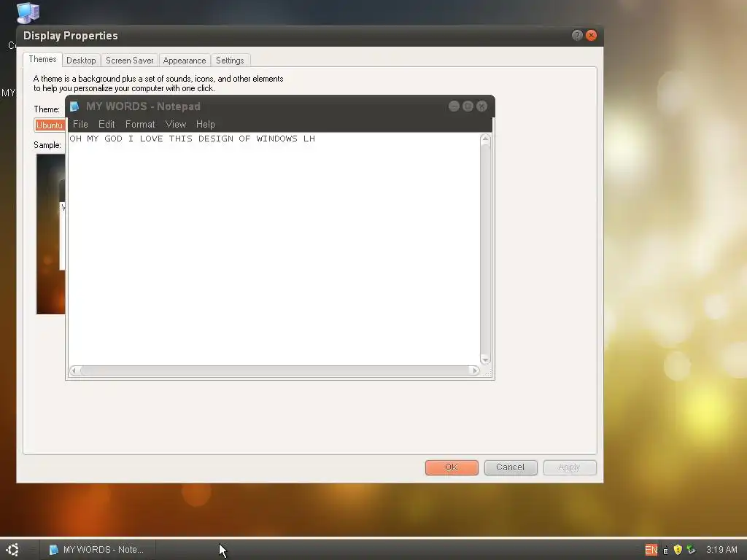The image size is (747, 560).
Task: Click the Display Properties title bar text
Action: click(71, 36)
